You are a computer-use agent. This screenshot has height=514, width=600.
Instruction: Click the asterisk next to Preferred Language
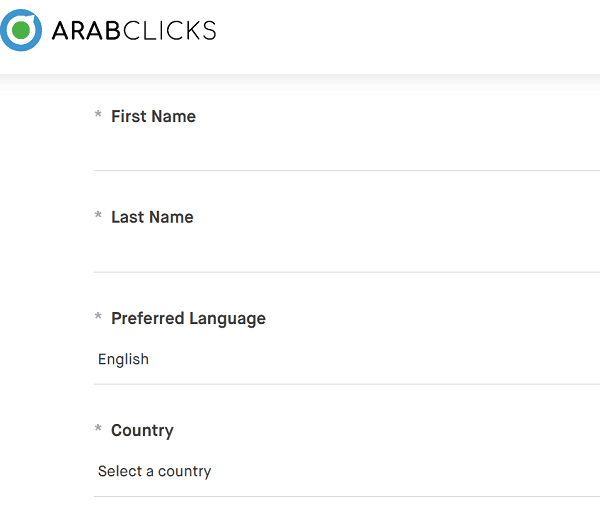click(98, 316)
